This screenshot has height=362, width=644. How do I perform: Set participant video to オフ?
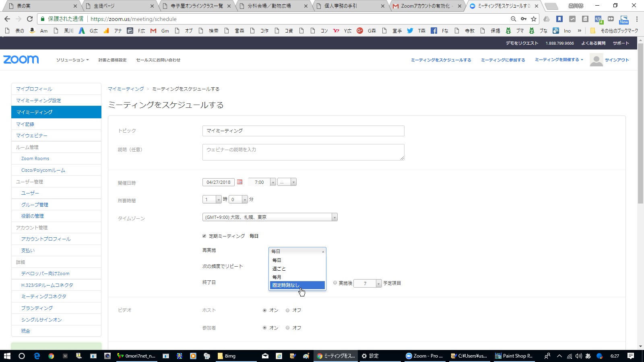(287, 328)
